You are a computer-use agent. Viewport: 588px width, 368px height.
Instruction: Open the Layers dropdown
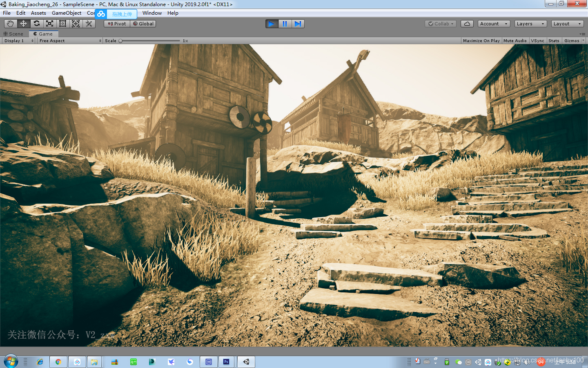click(x=531, y=24)
